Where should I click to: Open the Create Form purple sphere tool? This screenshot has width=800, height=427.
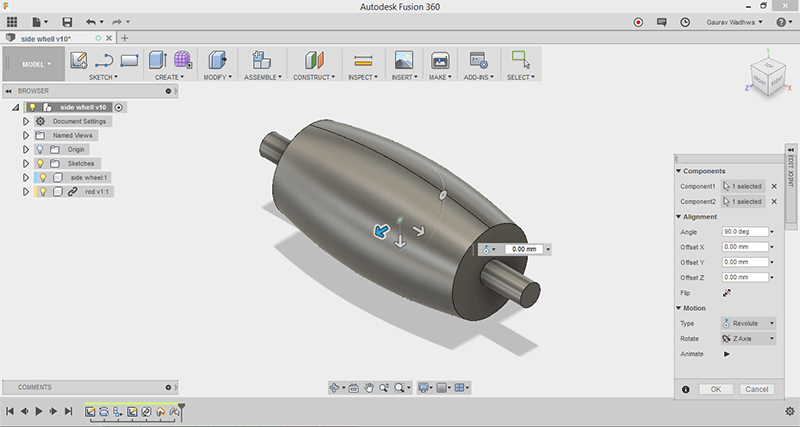[x=183, y=60]
